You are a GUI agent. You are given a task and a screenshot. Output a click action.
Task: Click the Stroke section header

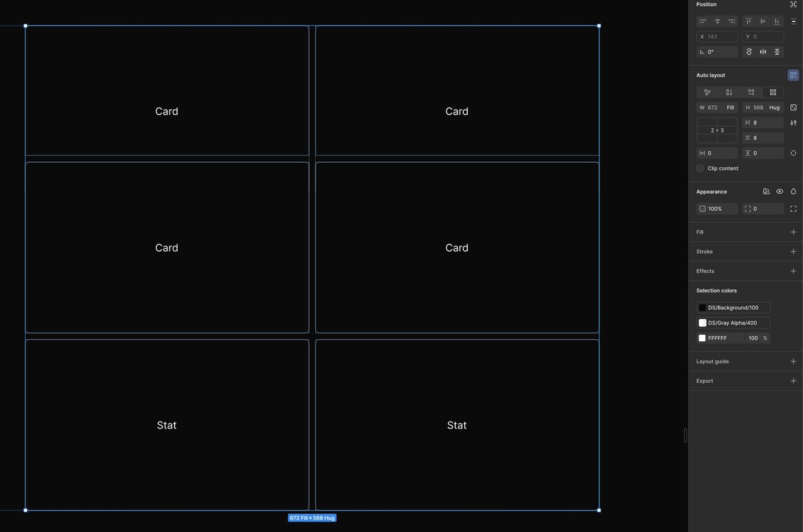point(705,252)
